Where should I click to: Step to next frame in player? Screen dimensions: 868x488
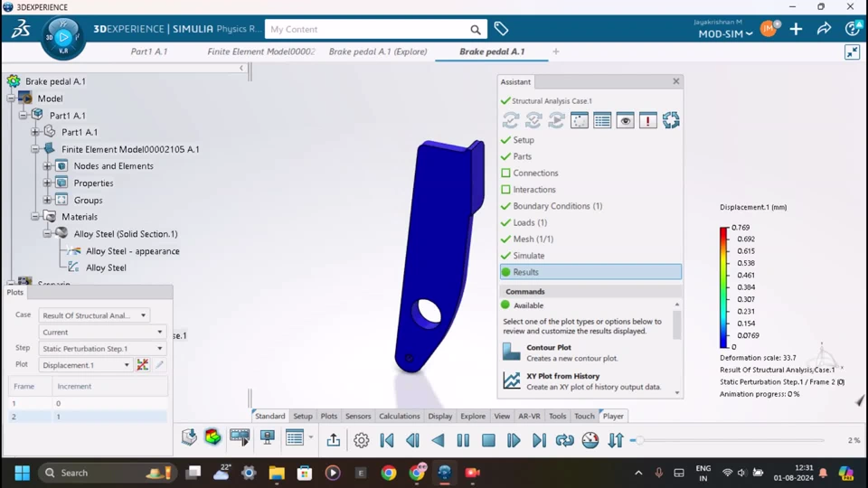[514, 440]
